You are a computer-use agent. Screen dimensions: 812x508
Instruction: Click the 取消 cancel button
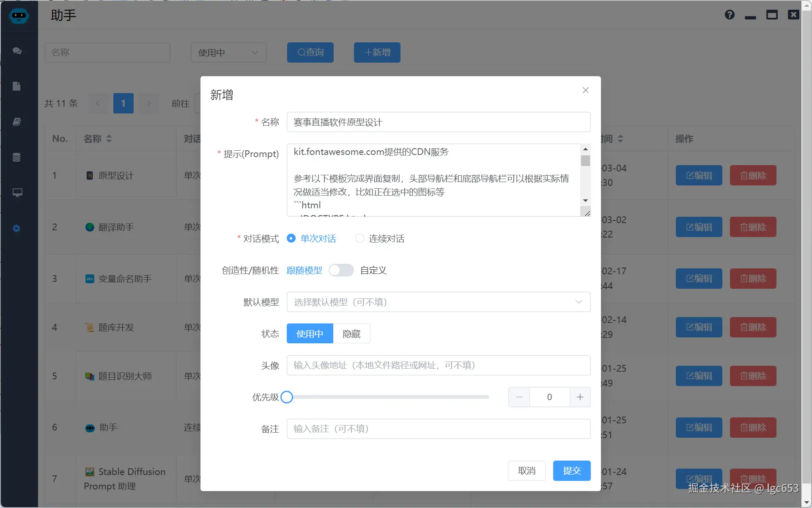(527, 471)
